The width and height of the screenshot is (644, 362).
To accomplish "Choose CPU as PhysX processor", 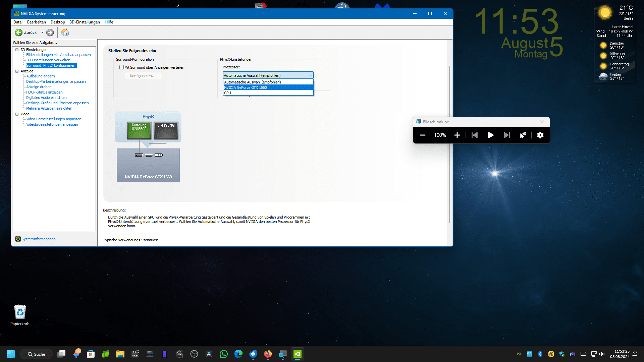I will (x=268, y=93).
